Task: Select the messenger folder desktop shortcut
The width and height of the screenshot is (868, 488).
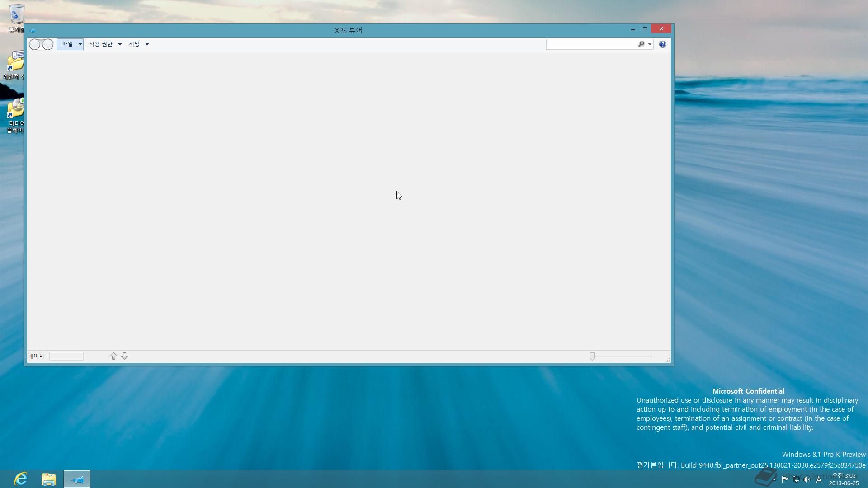Action: click(x=14, y=65)
